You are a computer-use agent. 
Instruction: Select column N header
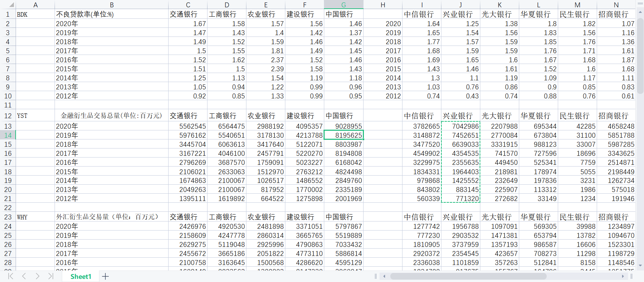coord(616,5)
